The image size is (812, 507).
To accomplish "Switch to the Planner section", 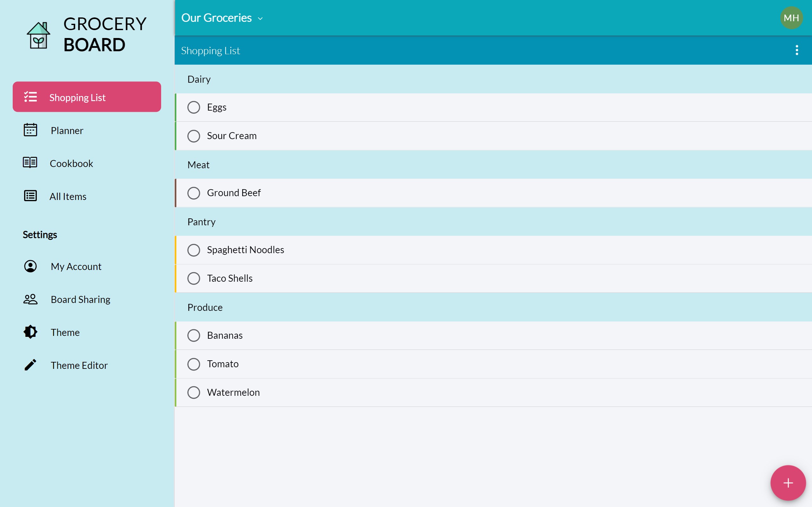I will [x=67, y=131].
